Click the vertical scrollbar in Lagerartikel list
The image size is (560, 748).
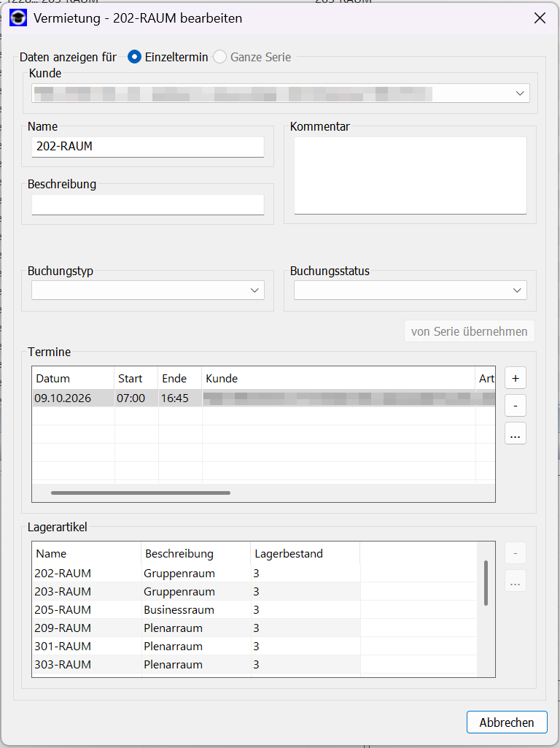click(486, 583)
